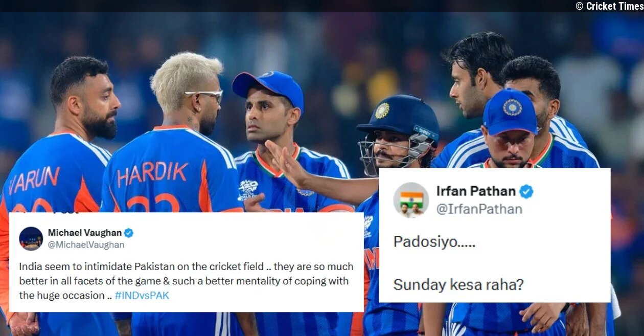
Task: Click the white sunglasses on blond player
Action: click(x=205, y=95)
